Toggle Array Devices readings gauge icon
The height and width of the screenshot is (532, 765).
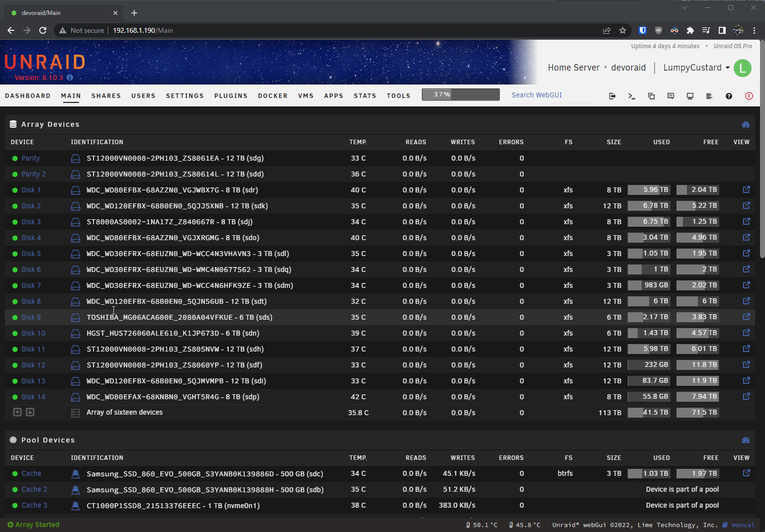pyautogui.click(x=746, y=124)
